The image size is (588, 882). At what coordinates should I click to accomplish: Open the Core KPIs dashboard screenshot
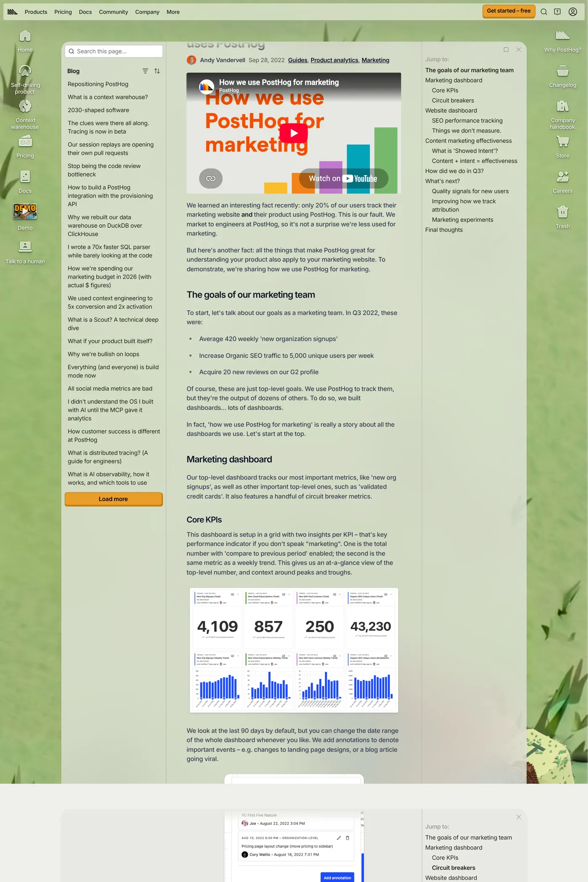tap(294, 650)
